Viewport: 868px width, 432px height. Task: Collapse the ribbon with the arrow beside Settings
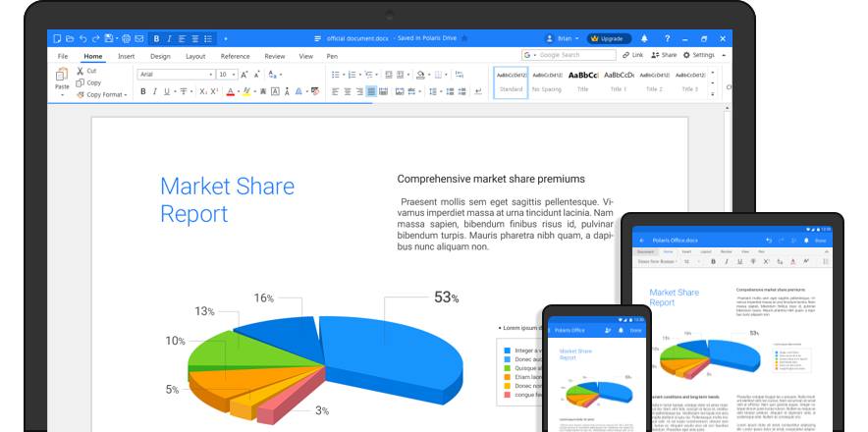(x=724, y=55)
